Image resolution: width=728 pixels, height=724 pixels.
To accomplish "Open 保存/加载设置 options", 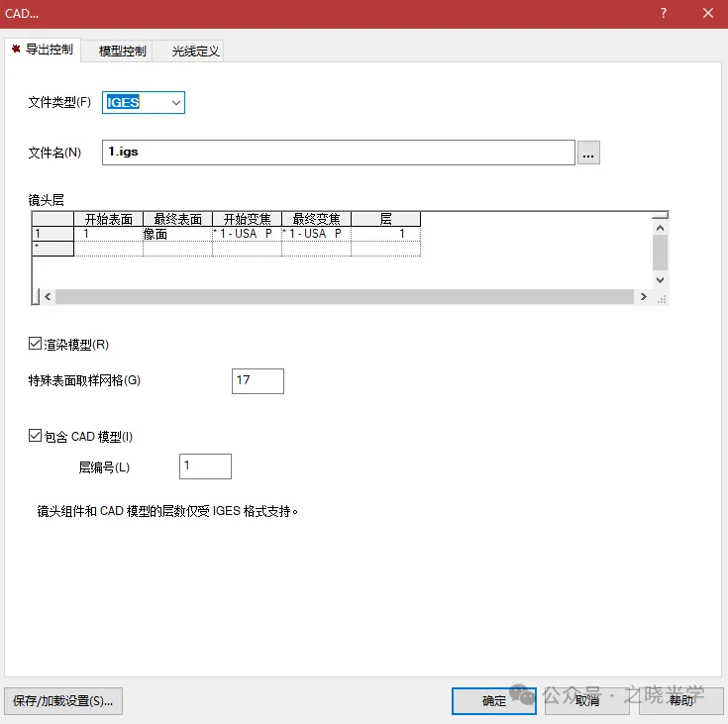I will [63, 700].
